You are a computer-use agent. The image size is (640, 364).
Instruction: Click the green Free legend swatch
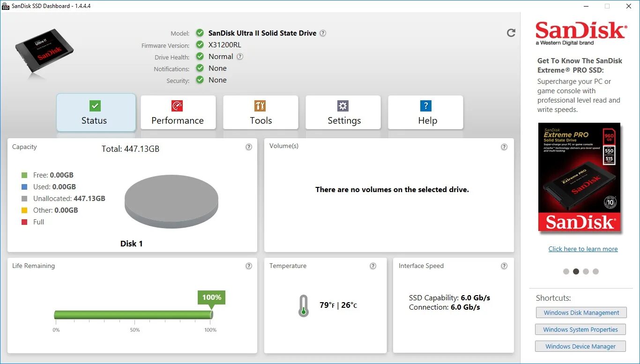click(24, 175)
